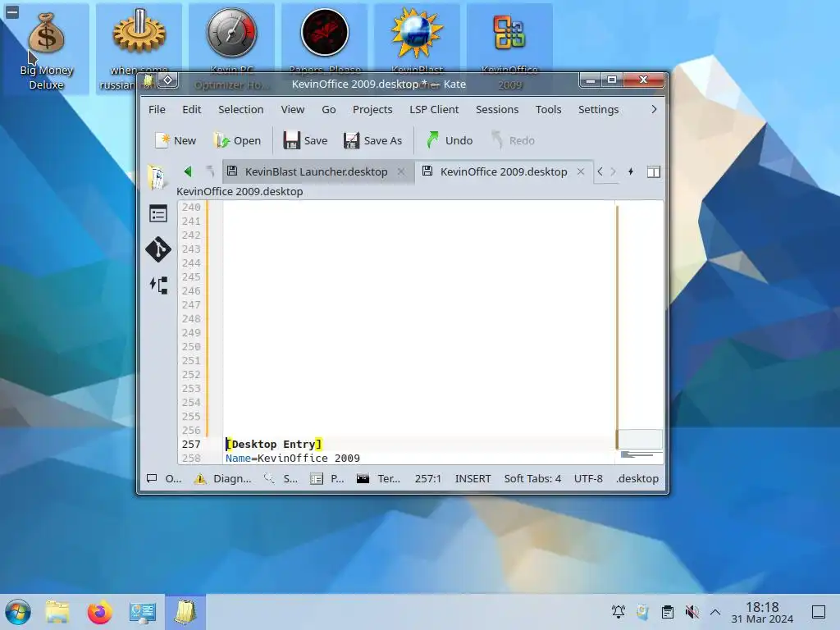Click the forward navigation arrow beside tabs
The image size is (840, 630).
click(x=614, y=171)
